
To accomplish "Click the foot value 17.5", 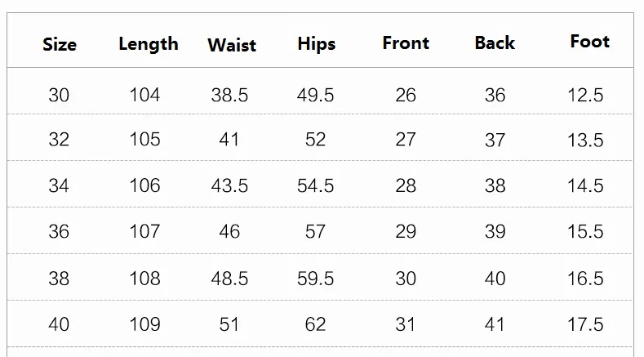I will point(585,324).
